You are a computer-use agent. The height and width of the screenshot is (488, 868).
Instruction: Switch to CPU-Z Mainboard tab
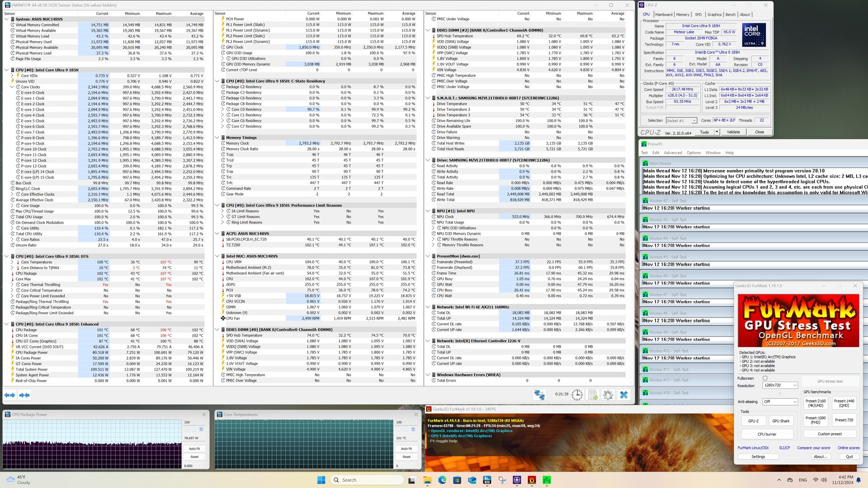664,14
